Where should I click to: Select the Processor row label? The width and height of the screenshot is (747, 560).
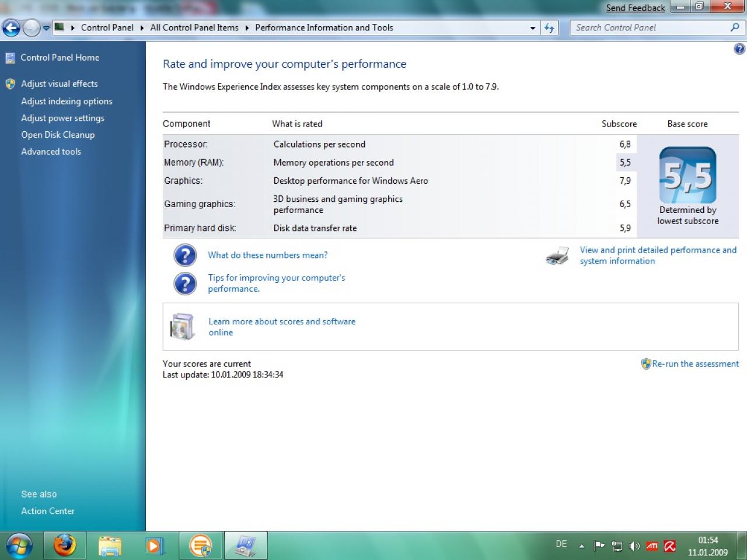click(x=186, y=144)
